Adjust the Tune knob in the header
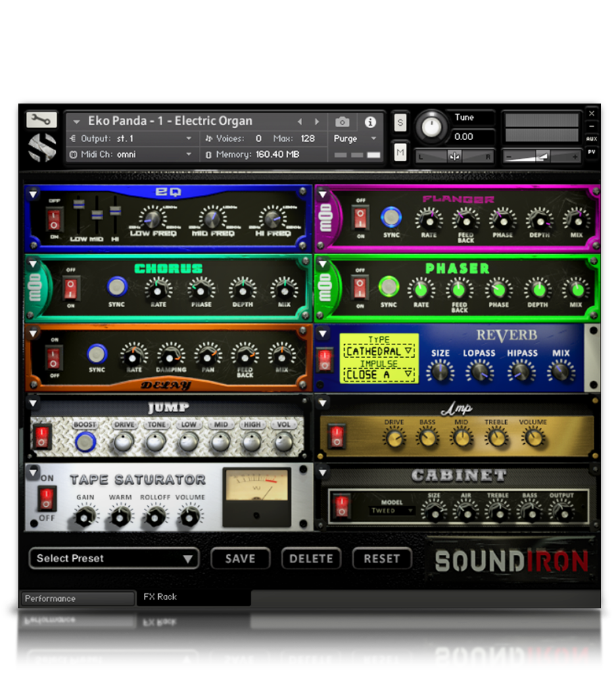Screen dimensions: 616x678 (x=431, y=127)
